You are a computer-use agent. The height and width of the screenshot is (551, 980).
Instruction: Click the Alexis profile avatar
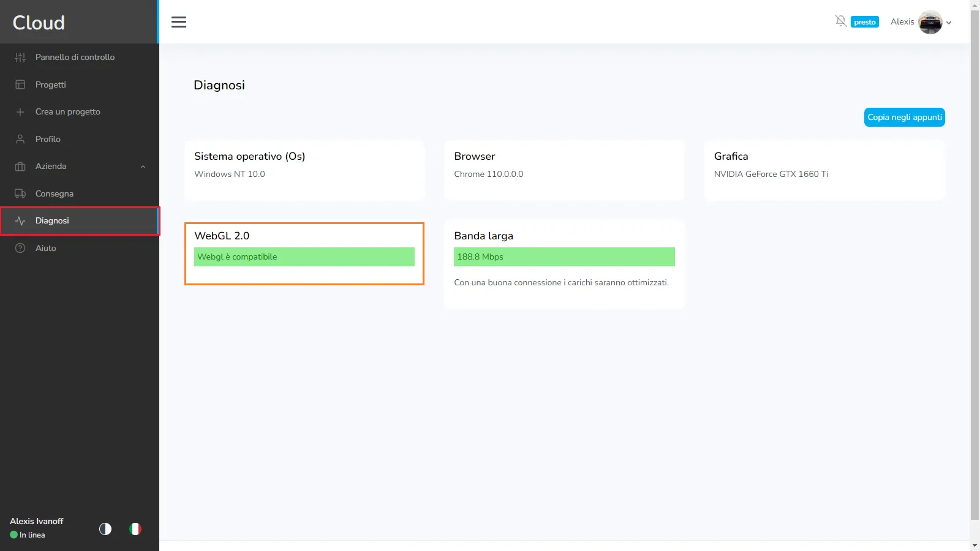[x=930, y=22]
